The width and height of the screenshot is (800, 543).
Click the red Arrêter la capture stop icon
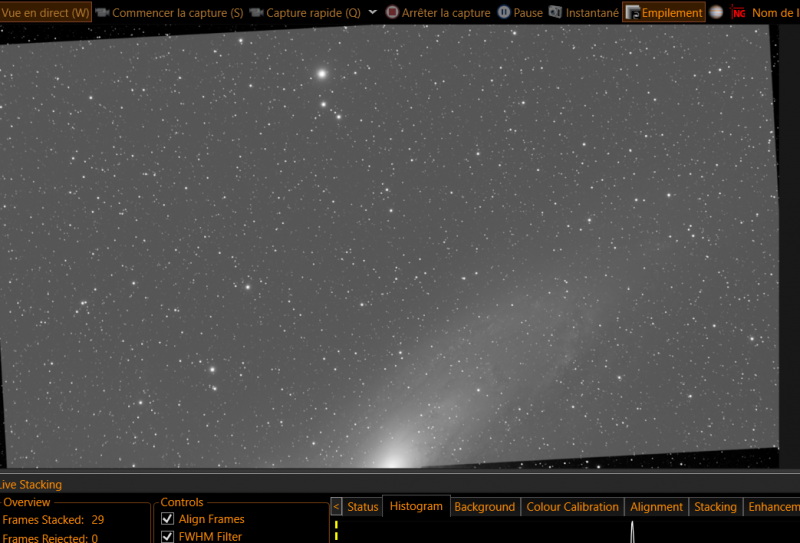392,12
